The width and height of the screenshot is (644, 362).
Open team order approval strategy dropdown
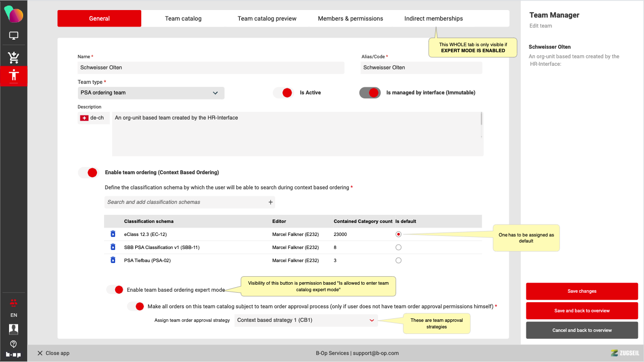coord(306,320)
